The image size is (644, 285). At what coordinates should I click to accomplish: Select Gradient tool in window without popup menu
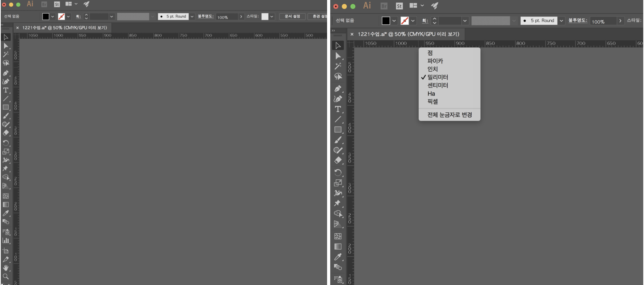(x=6, y=204)
